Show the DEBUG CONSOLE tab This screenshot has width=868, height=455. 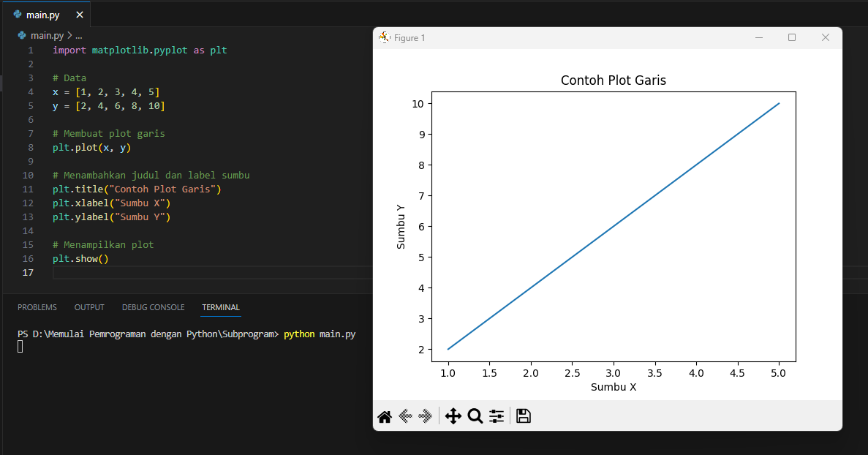click(x=153, y=307)
